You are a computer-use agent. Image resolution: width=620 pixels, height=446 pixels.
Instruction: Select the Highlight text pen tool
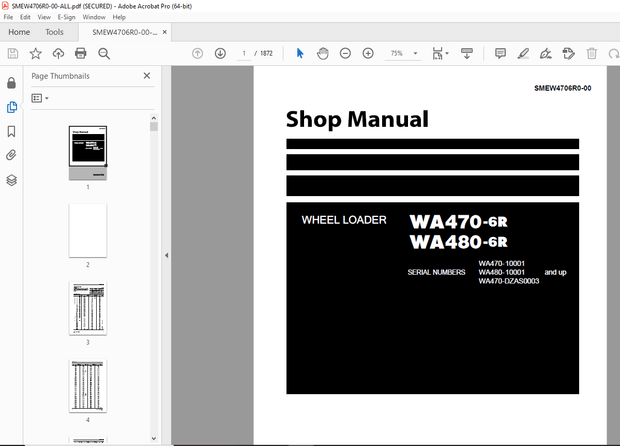(x=523, y=53)
